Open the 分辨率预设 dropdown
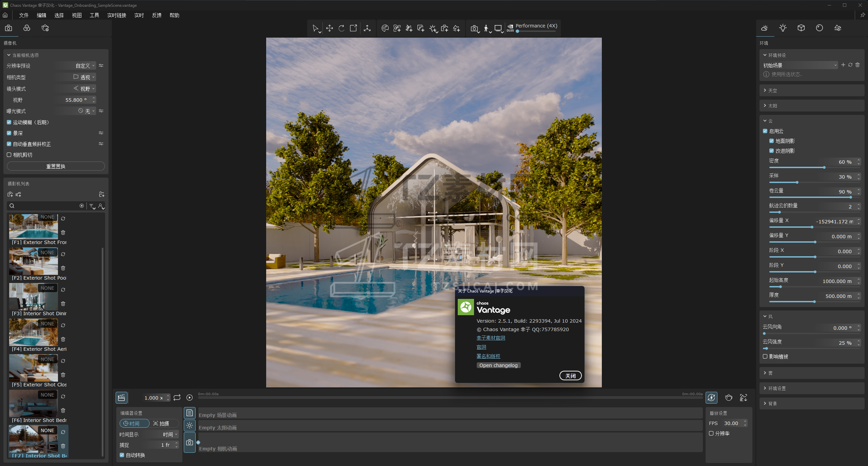This screenshot has height=466, width=868. tap(85, 66)
